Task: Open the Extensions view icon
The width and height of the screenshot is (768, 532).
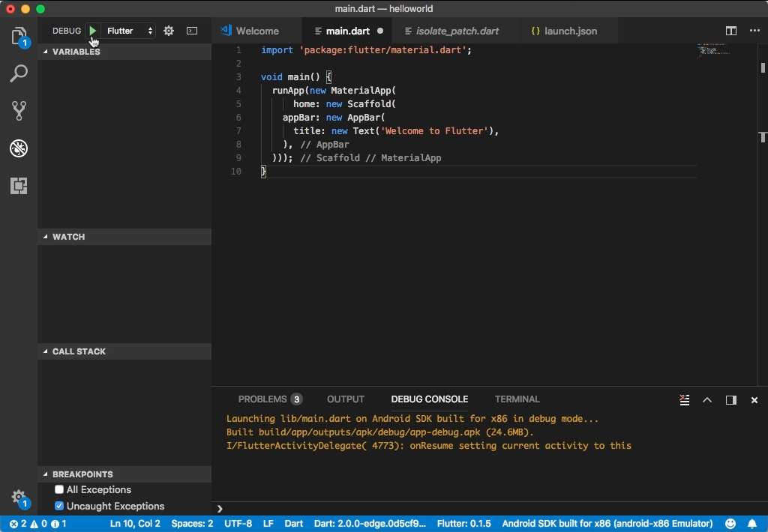Action: point(19,186)
